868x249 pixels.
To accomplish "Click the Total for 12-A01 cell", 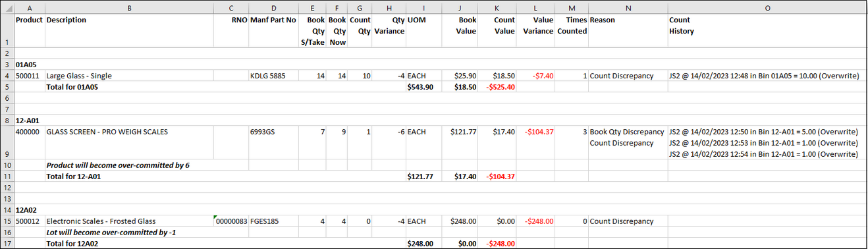I will [129, 177].
